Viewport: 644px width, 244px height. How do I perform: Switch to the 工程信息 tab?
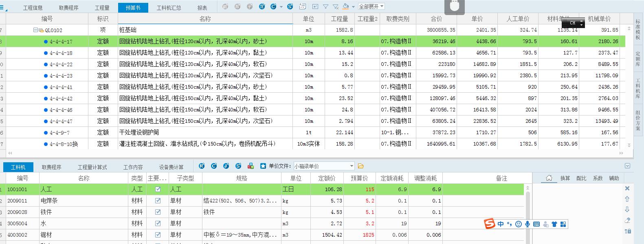(x=33, y=8)
